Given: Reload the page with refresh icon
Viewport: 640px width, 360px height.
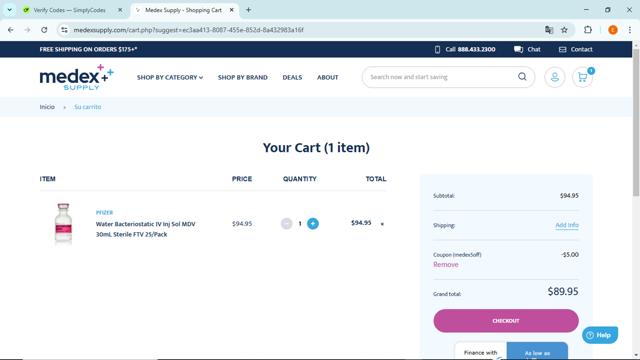Looking at the screenshot, I should click(44, 30).
